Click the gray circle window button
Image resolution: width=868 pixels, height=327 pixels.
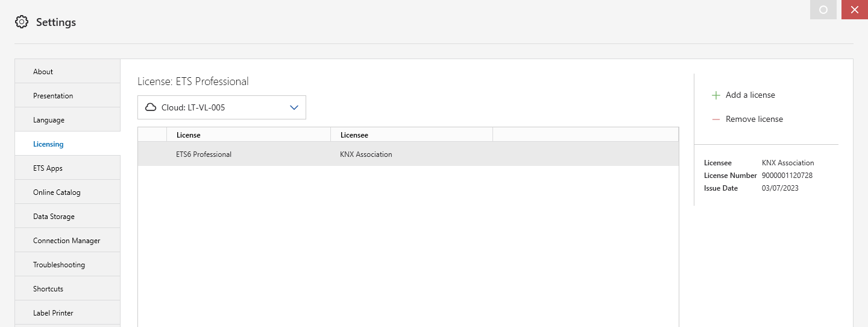823,10
